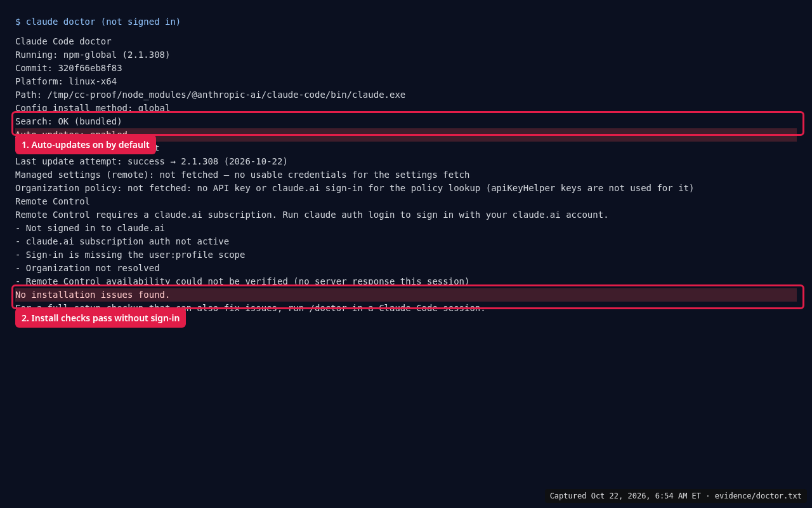This screenshot has height=508, width=812.
Task: Click the "$ claude doctor (not signed in)" command line
Action: (x=98, y=22)
